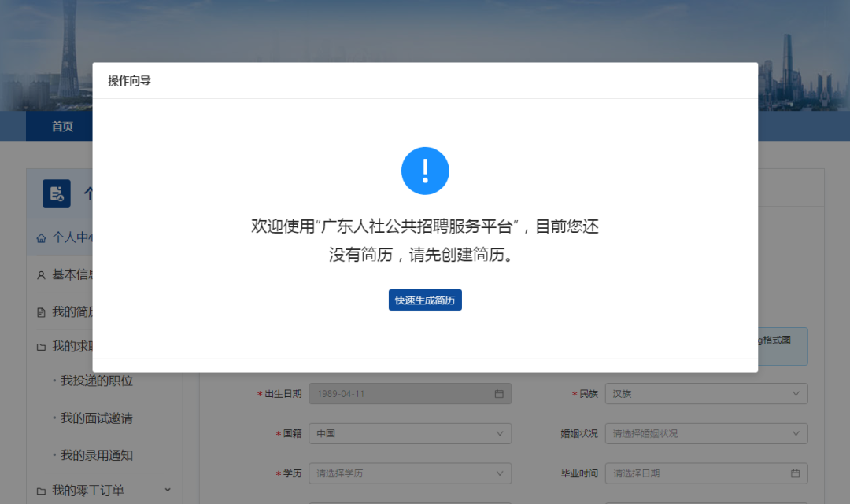Open the 民族 dropdown showing 汉族
This screenshot has width=850, height=504.
pos(706,393)
